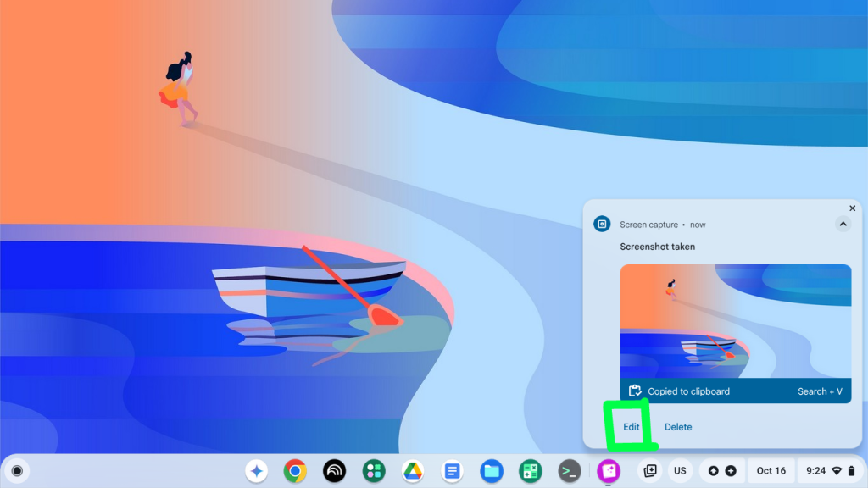The width and height of the screenshot is (868, 488).
Task: Click Edit on the screenshot notification
Action: (632, 427)
